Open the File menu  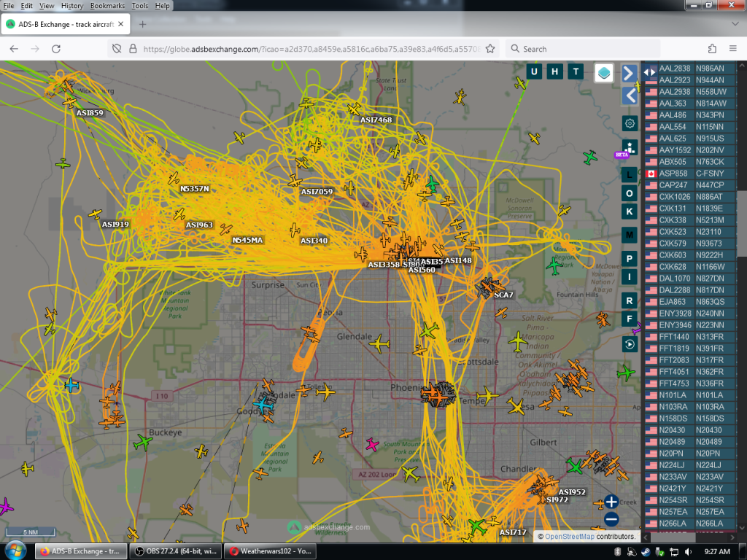9,6
